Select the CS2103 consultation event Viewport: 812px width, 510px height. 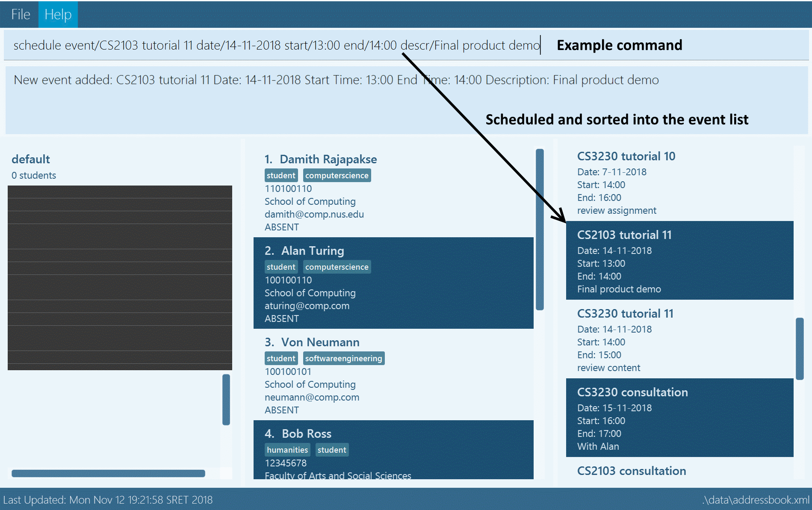click(680, 469)
